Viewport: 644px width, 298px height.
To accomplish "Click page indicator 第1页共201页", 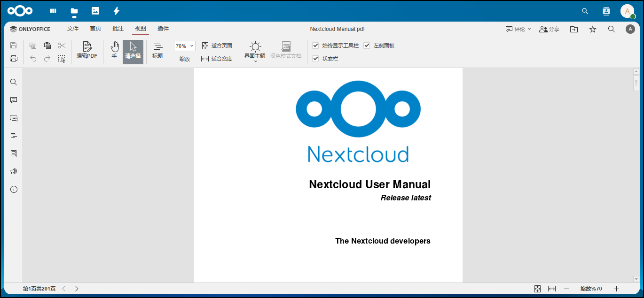I will coord(39,289).
